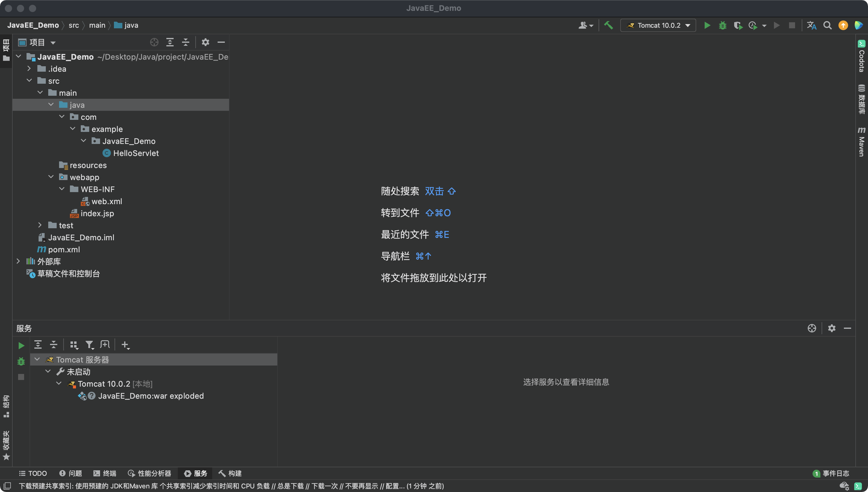Image resolution: width=868 pixels, height=492 pixels.
Task: Click the 服务 bottom tab
Action: coord(195,473)
